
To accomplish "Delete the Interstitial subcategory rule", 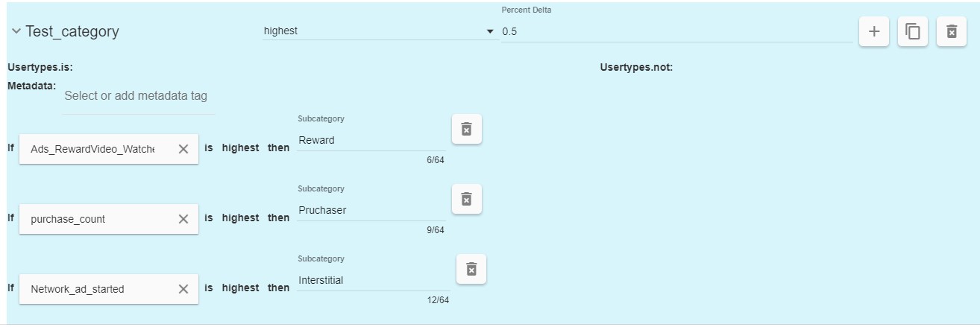I will (471, 269).
